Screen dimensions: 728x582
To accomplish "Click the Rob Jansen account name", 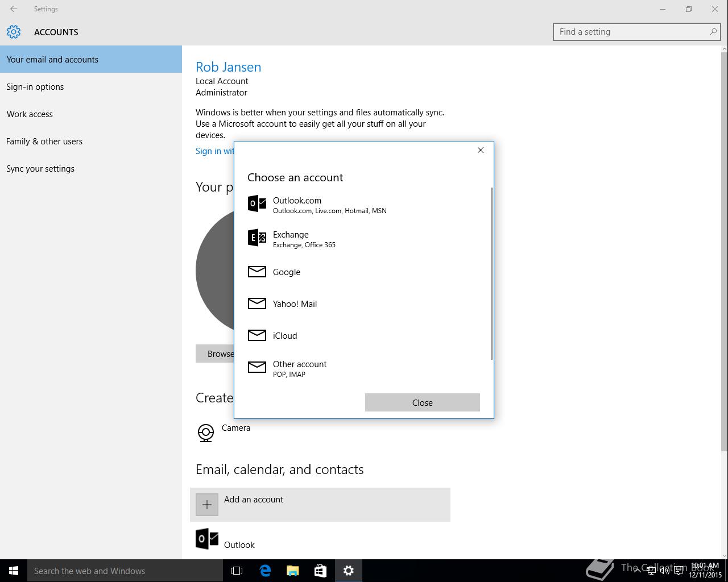I will tap(229, 66).
